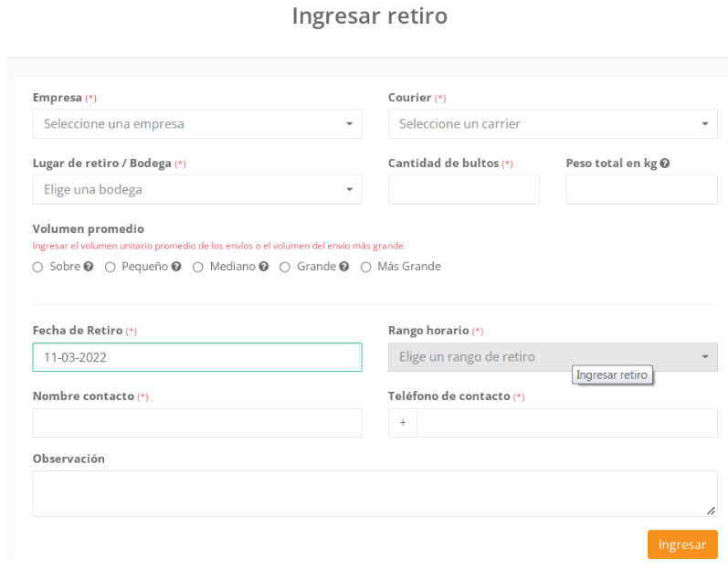The image size is (728, 570).
Task: Select the Sobre volume radio button
Action: point(37,267)
